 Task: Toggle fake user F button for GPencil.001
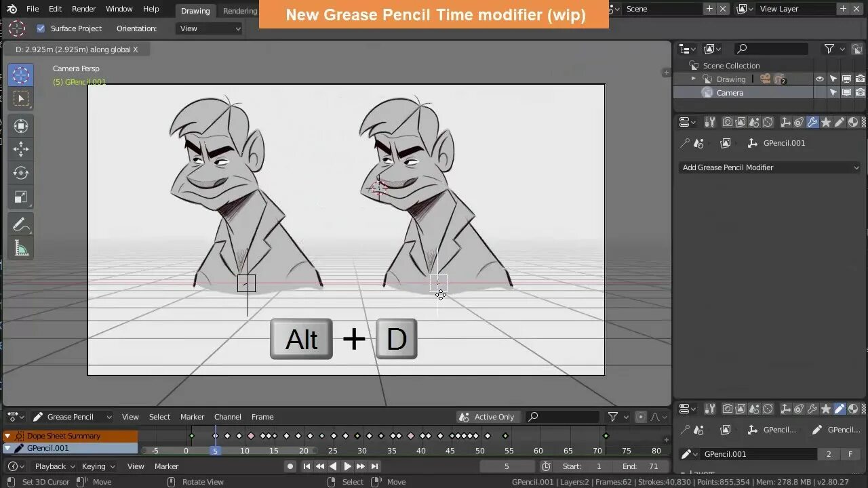click(850, 454)
